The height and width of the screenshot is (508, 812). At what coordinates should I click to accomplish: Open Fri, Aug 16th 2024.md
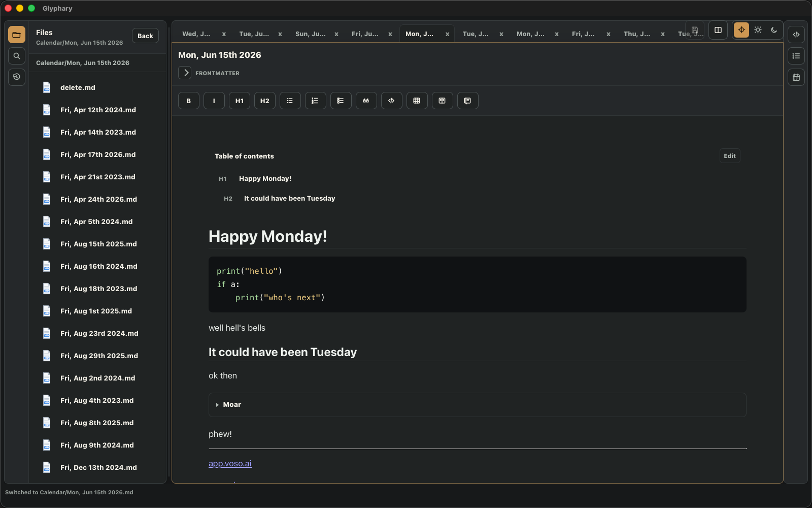point(97,266)
